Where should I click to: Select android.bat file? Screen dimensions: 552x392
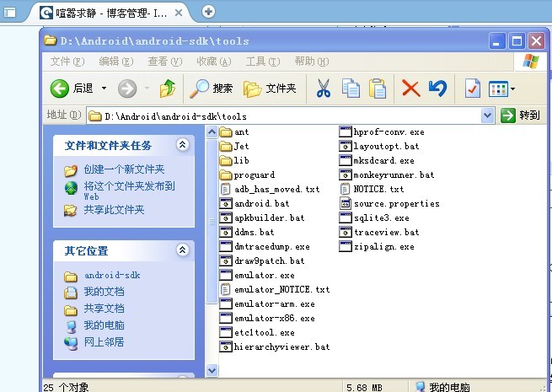point(255,203)
